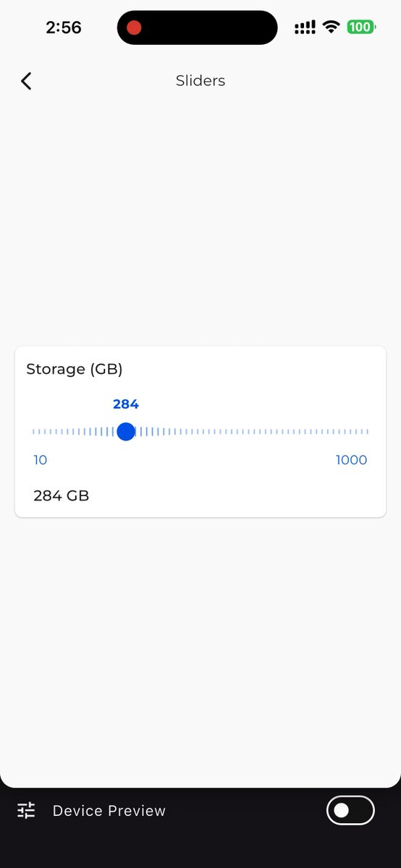Tap the Wi-Fi status icon
Viewport: 401px width, 868px height.
(332, 27)
